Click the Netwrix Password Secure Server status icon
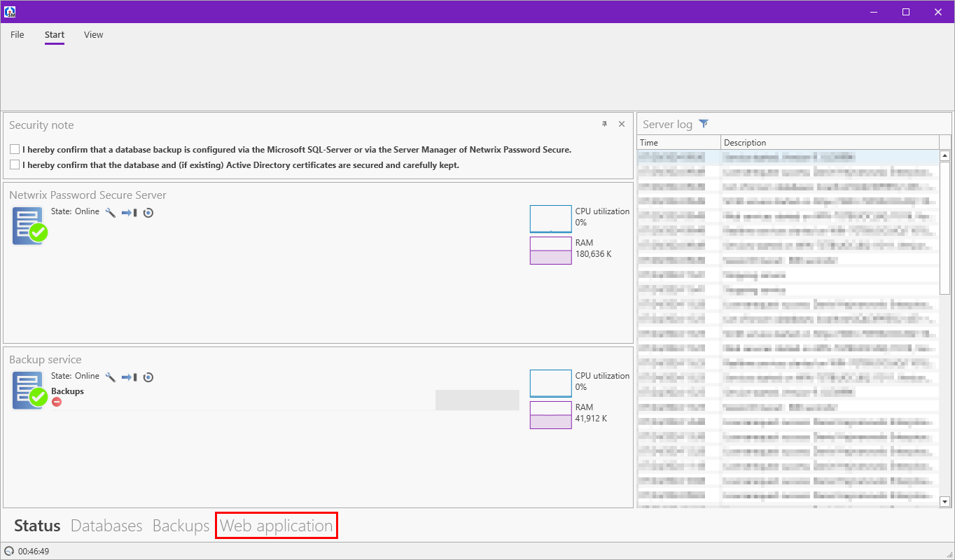Viewport: 955px width, 560px height. click(29, 225)
